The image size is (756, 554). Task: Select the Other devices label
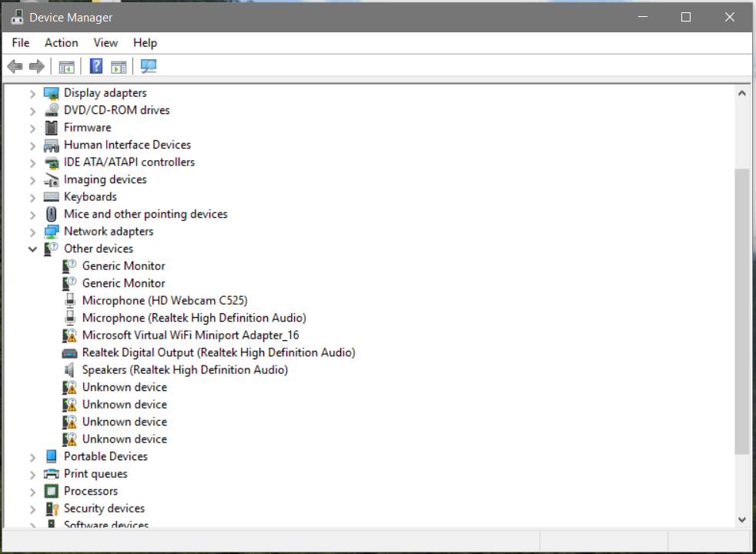[99, 249]
